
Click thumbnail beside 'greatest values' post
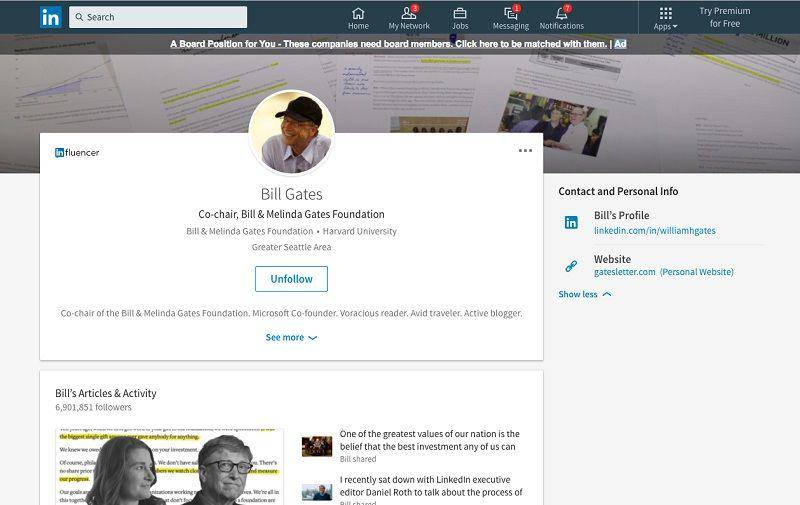click(x=317, y=446)
